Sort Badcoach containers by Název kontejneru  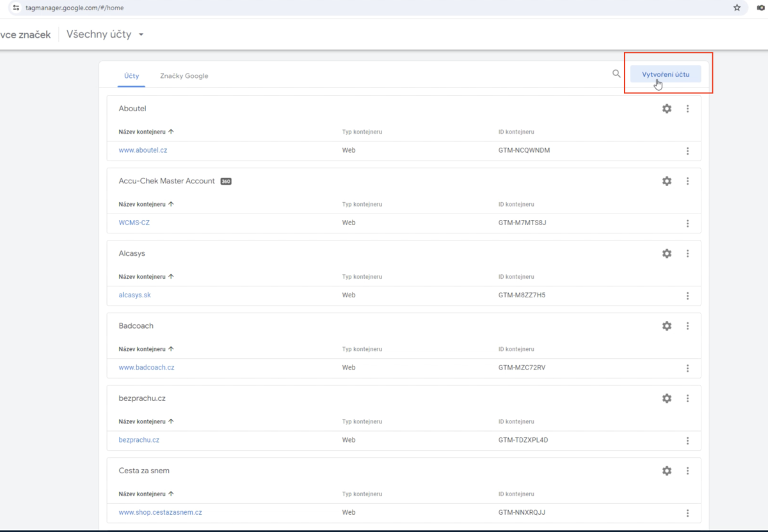147,349
